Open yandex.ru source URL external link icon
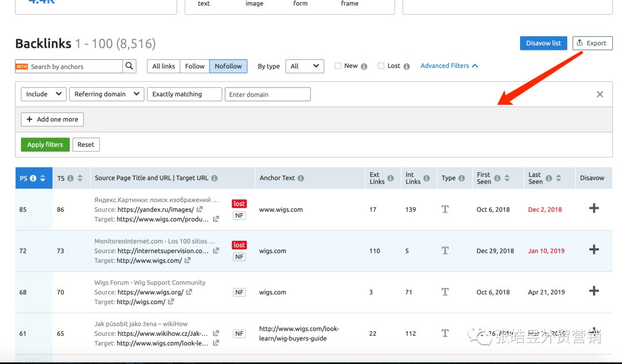The image size is (622, 364). 199,210
